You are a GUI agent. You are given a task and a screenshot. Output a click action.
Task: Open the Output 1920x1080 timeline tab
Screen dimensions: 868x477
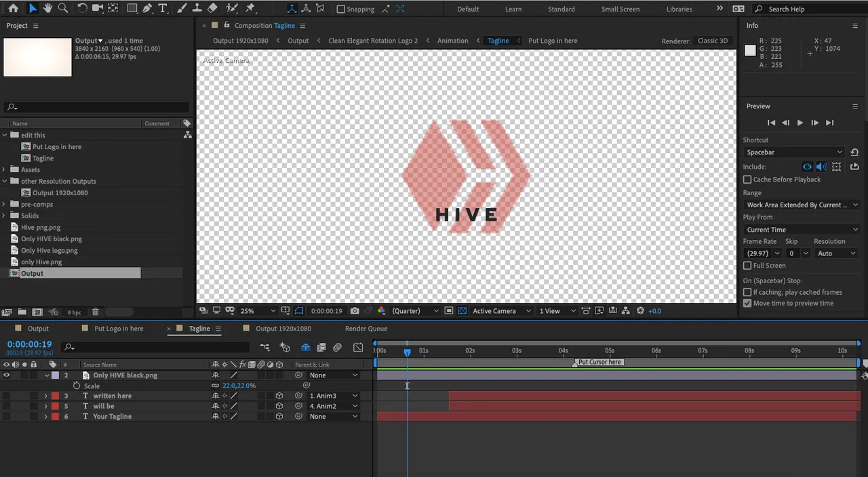coord(283,329)
